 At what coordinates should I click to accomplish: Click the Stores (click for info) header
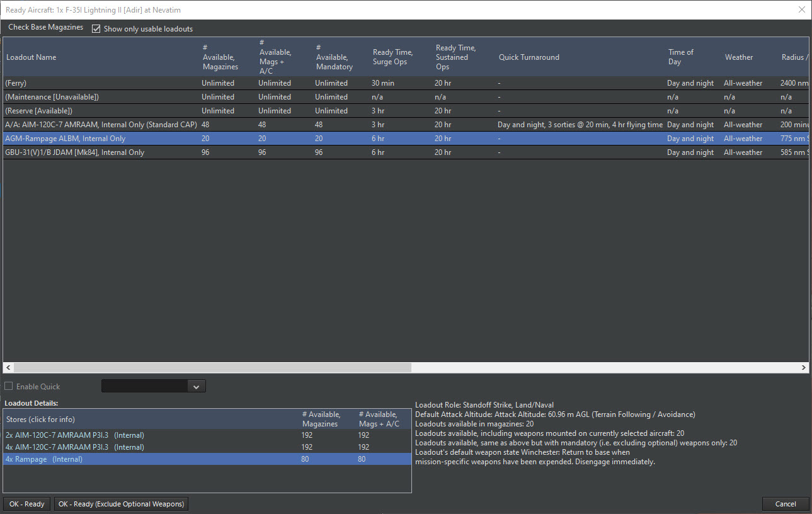click(x=151, y=420)
